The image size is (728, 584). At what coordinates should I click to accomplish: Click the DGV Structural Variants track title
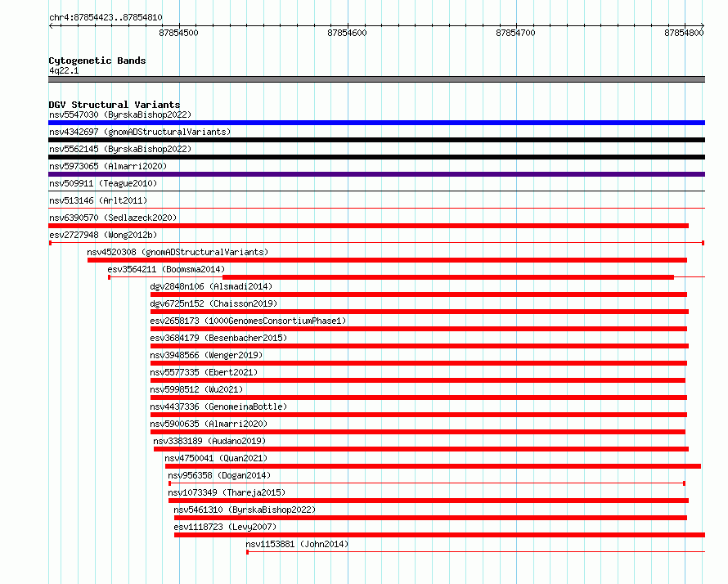115,105
